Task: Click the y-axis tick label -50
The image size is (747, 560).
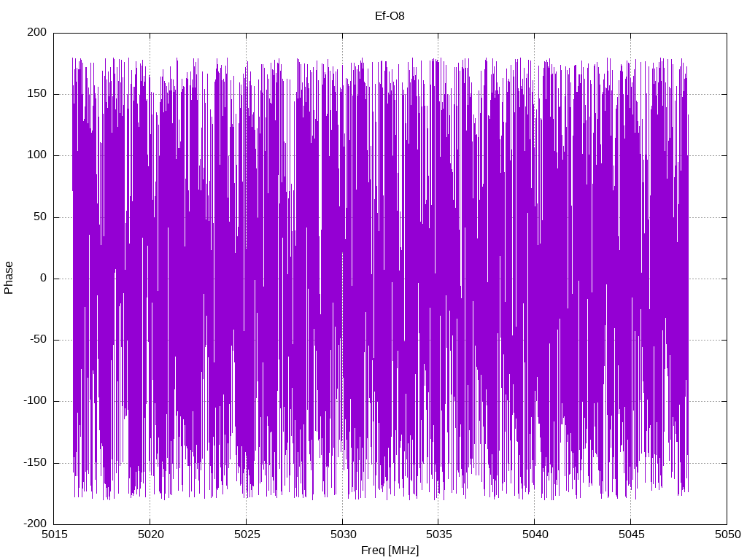Action: pos(39,340)
